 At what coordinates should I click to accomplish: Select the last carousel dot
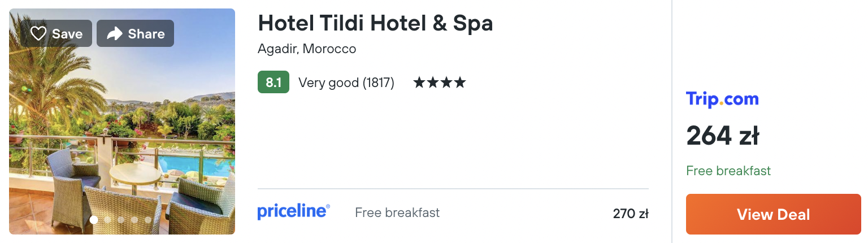[148, 220]
